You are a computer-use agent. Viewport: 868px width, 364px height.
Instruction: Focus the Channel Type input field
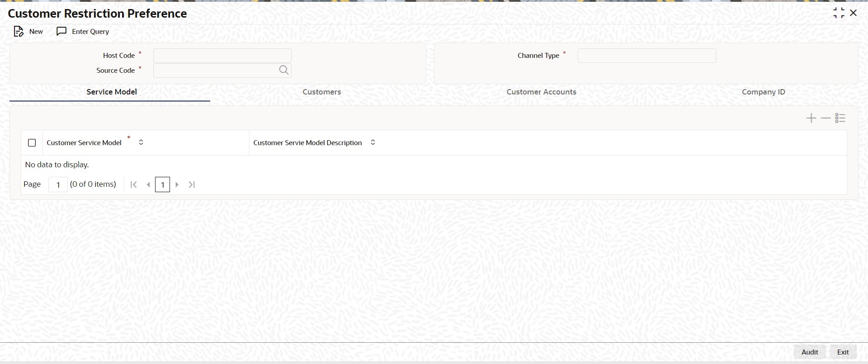647,56
